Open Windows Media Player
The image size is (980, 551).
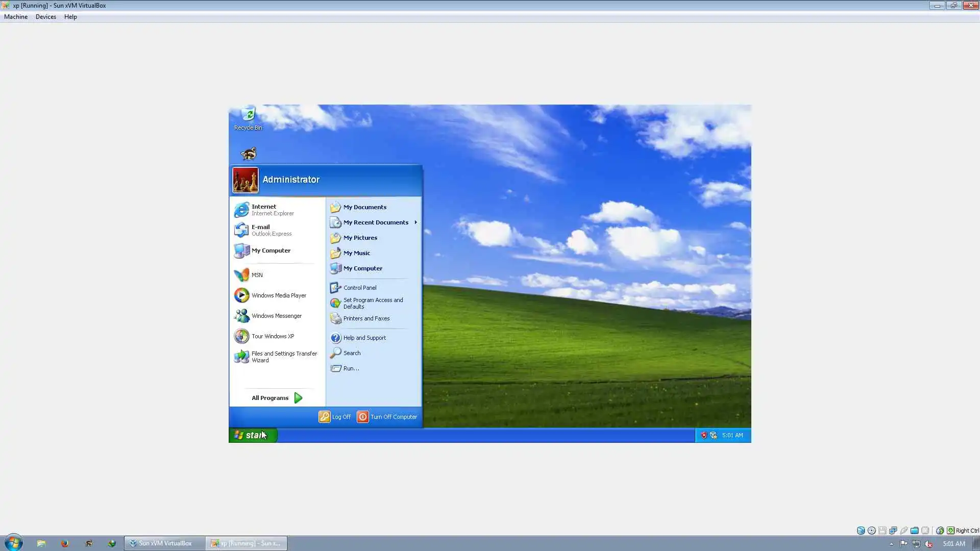(278, 295)
